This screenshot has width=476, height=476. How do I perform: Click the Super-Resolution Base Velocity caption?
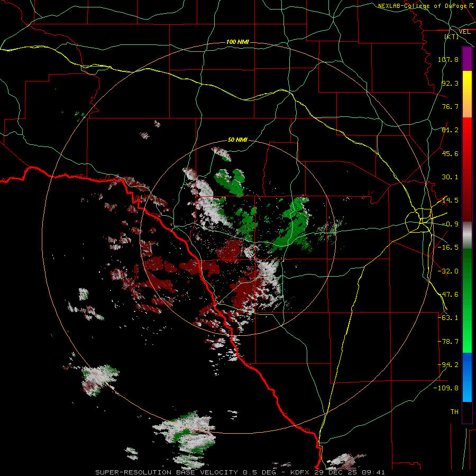[x=240, y=472]
